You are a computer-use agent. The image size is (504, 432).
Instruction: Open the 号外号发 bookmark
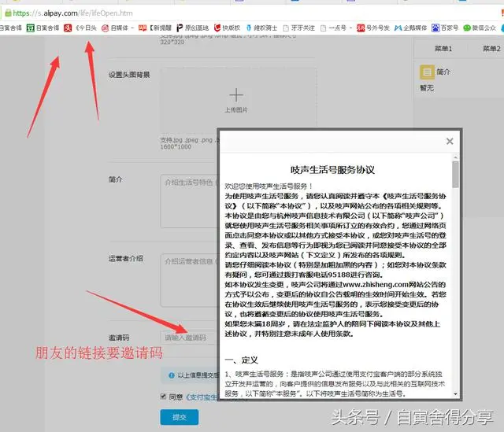click(373, 28)
